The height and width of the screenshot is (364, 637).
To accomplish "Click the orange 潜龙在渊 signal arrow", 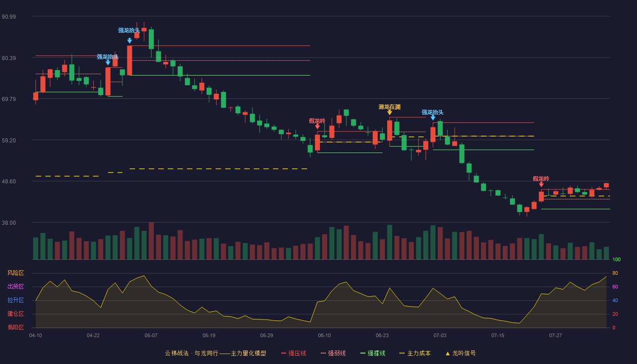I will (x=389, y=112).
